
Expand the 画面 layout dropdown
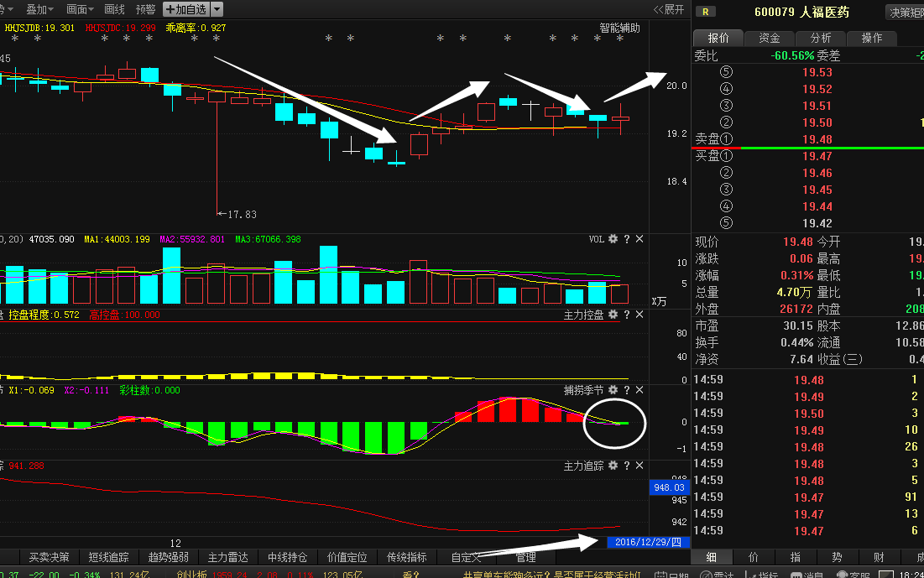(x=80, y=9)
